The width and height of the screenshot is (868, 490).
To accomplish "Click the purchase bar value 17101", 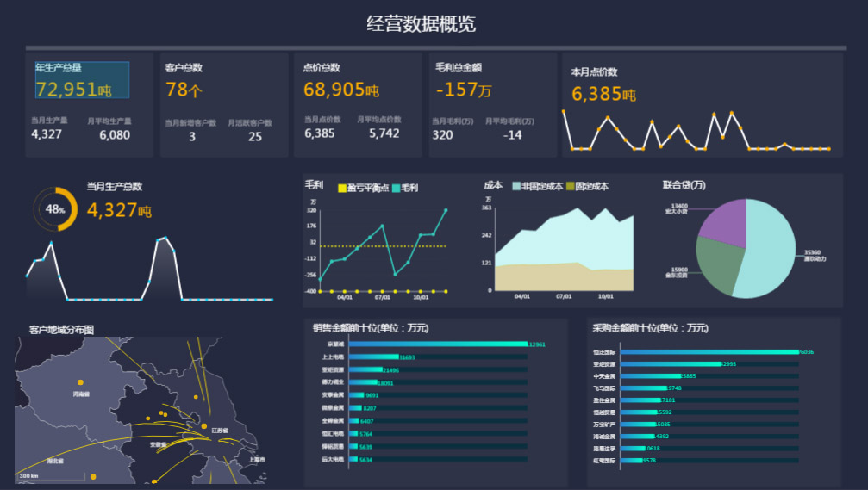I will [x=668, y=400].
